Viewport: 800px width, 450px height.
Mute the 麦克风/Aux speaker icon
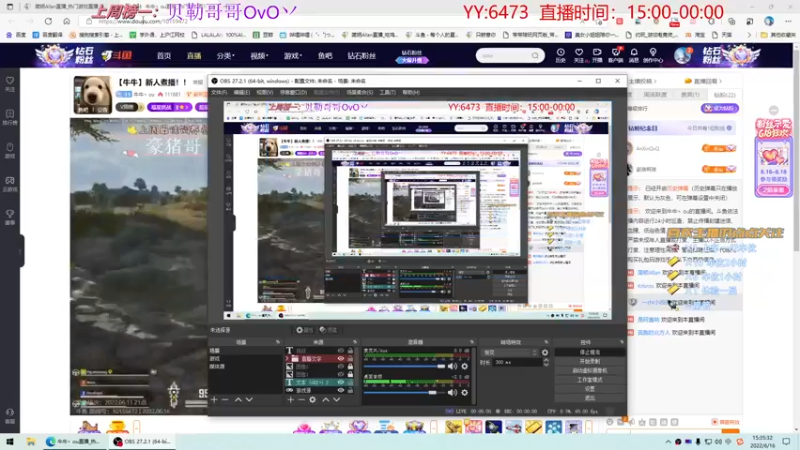(x=452, y=366)
